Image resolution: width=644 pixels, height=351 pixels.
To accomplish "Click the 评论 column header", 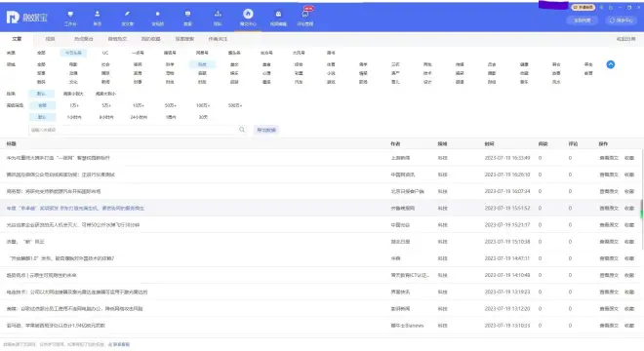I will click(573, 143).
